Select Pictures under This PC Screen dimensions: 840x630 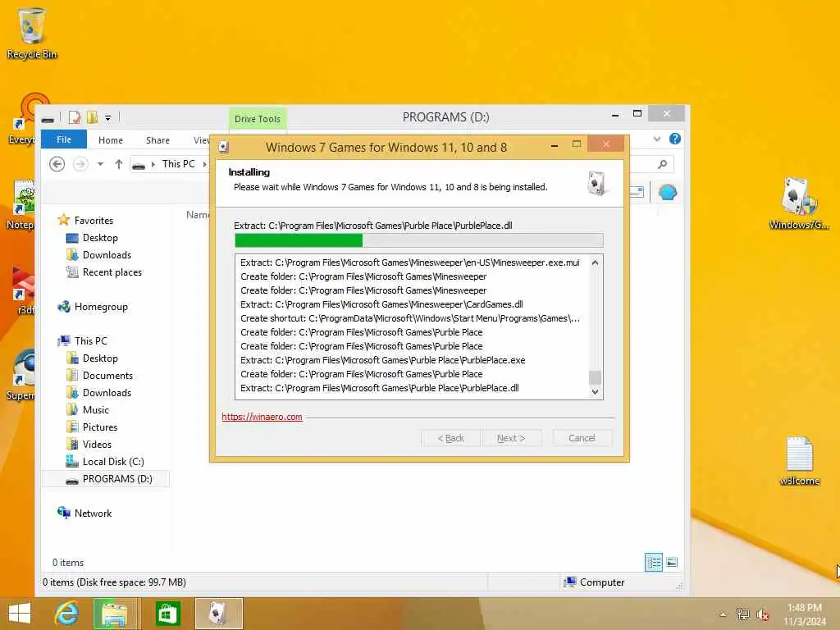point(99,427)
